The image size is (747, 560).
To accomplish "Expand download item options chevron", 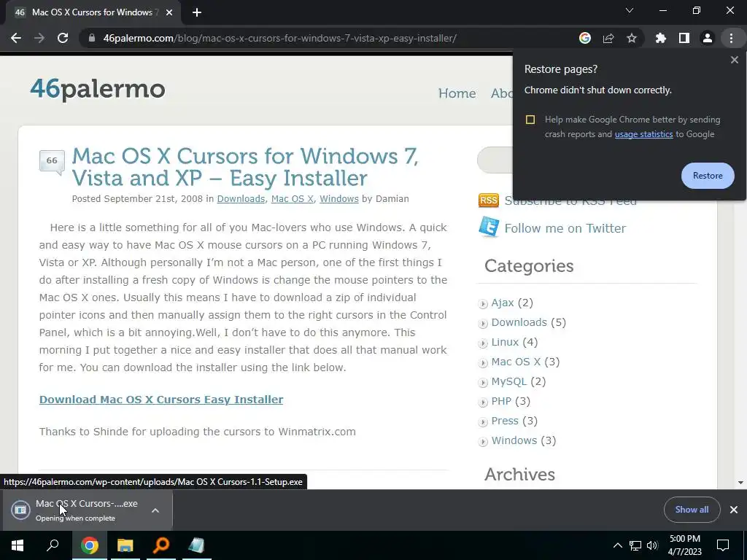I will click(x=155, y=510).
